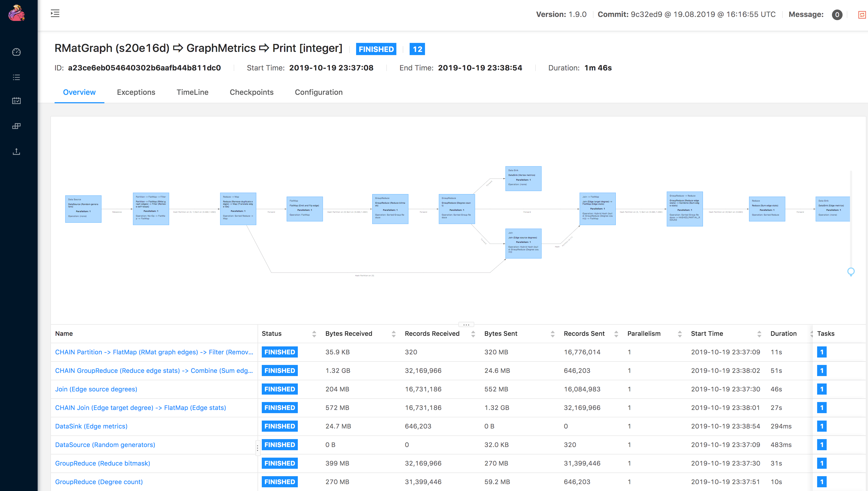868x491 pixels.
Task: Click the FINISHED job status badge in header
Action: [376, 49]
